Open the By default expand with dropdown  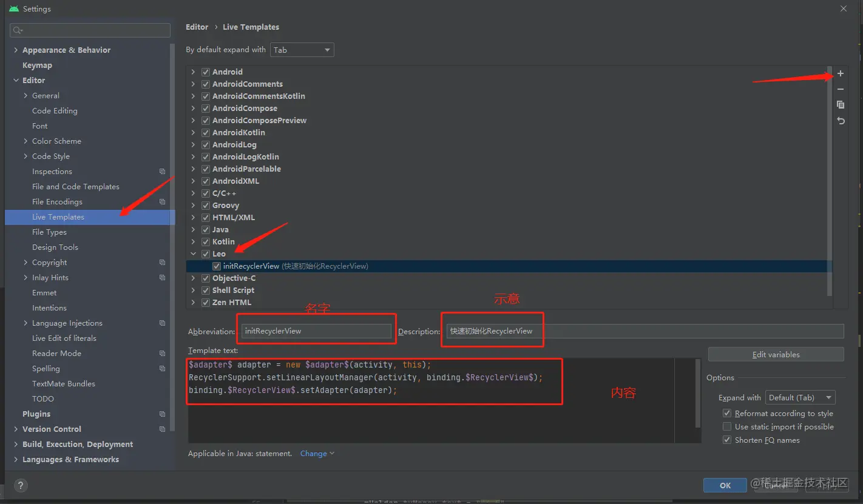tap(302, 50)
